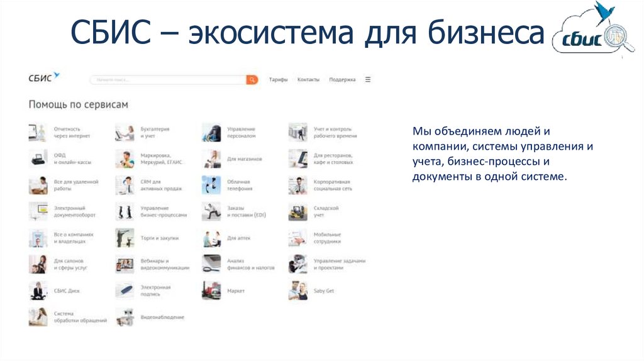This screenshot has height=361, width=644.
Task: Click the Электронная подпись token icon
Action: (125, 291)
